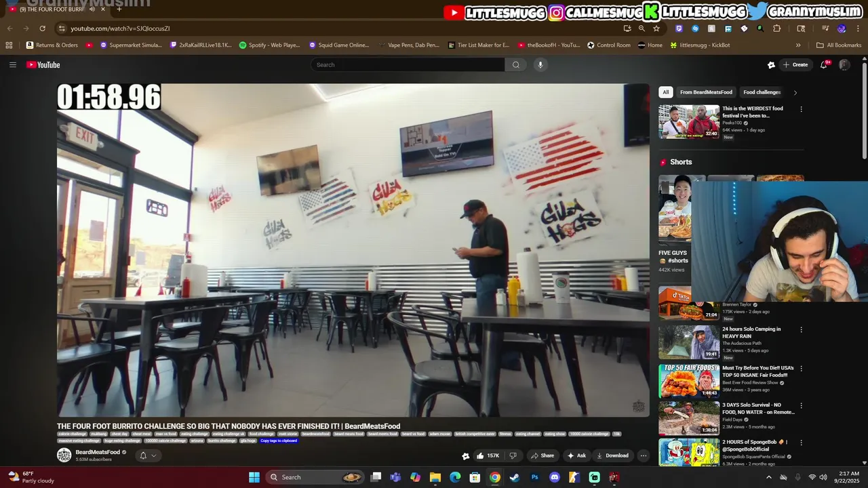Screen dimensions: 868x488
Task: Click the YouTube search input field
Action: tap(408, 64)
